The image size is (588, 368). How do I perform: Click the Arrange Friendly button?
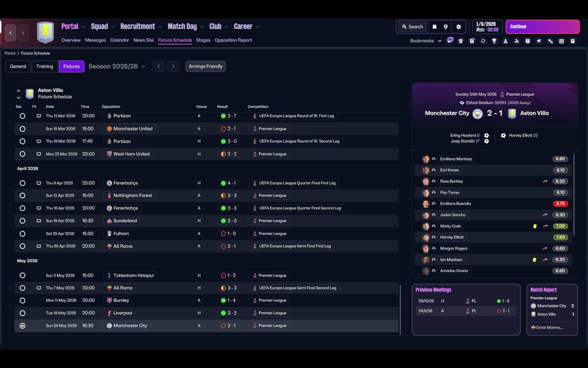click(x=205, y=66)
